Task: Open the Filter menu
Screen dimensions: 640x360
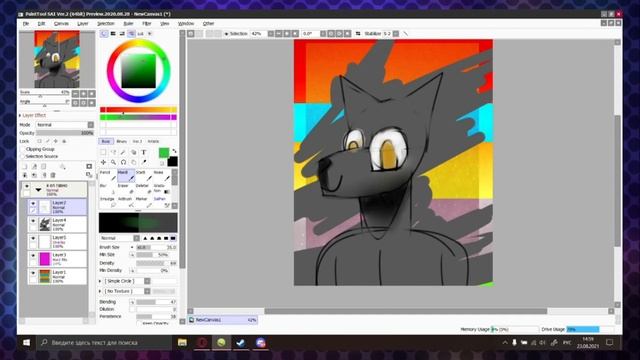Action: click(x=147, y=24)
